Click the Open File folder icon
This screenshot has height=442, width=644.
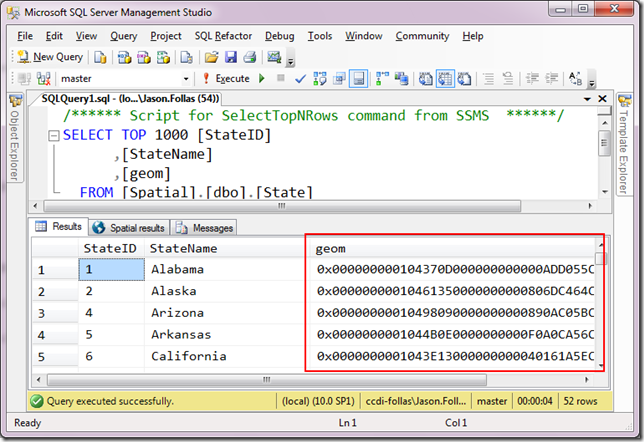click(x=211, y=57)
